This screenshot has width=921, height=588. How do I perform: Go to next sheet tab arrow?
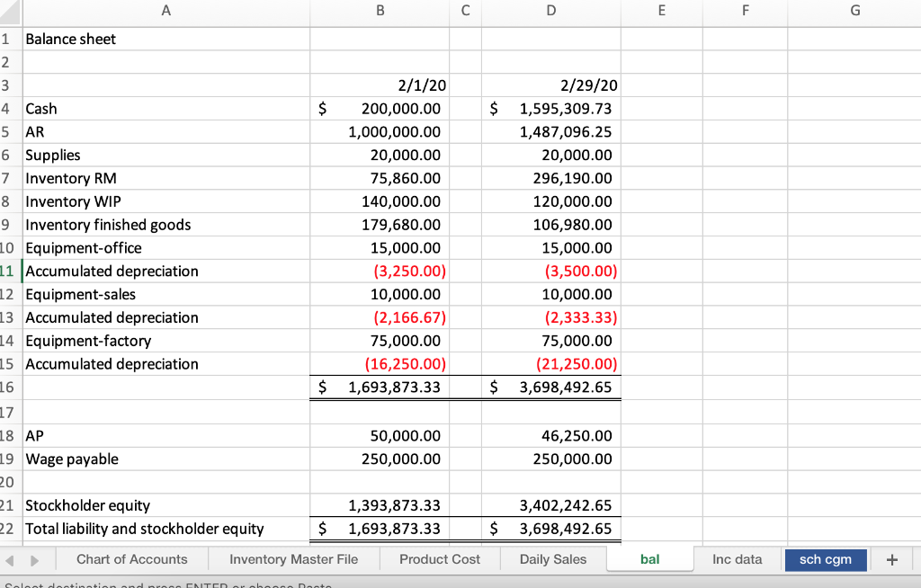(x=35, y=560)
